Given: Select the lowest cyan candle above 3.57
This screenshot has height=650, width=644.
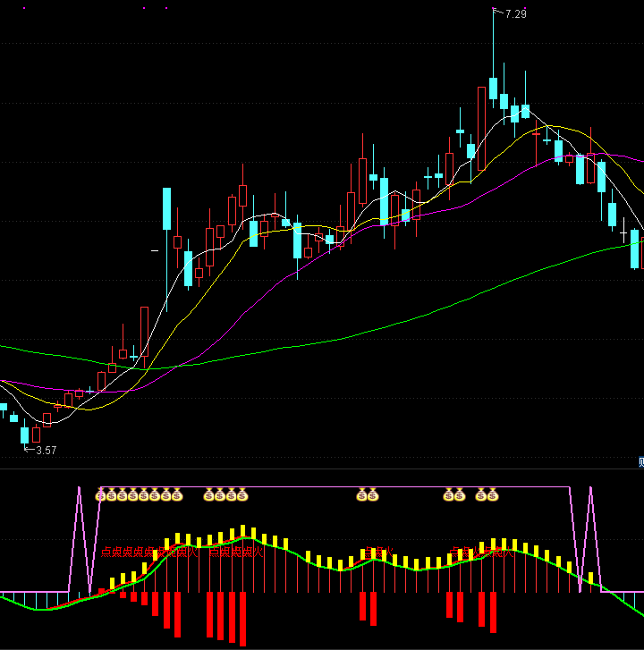Looking at the screenshot, I should [x=25, y=435].
